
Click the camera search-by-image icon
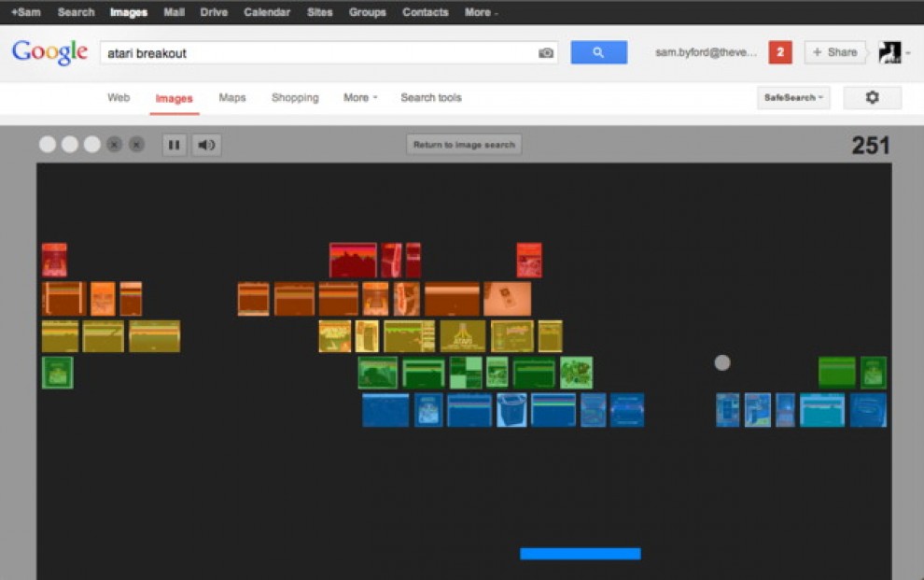pyautogui.click(x=546, y=53)
